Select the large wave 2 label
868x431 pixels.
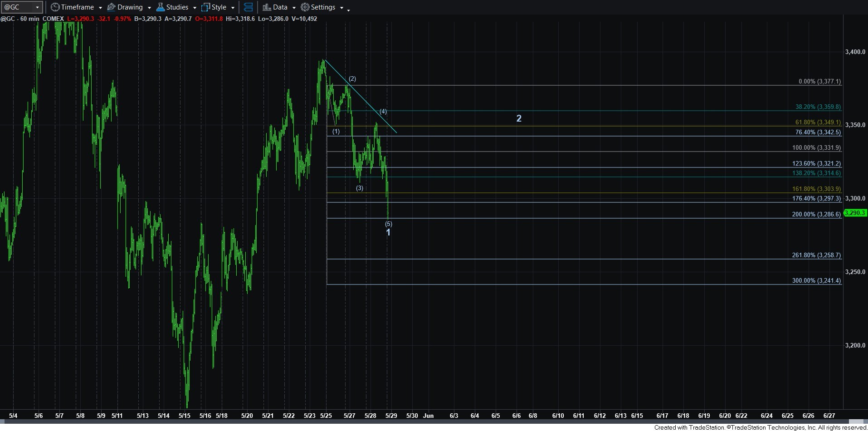click(519, 118)
